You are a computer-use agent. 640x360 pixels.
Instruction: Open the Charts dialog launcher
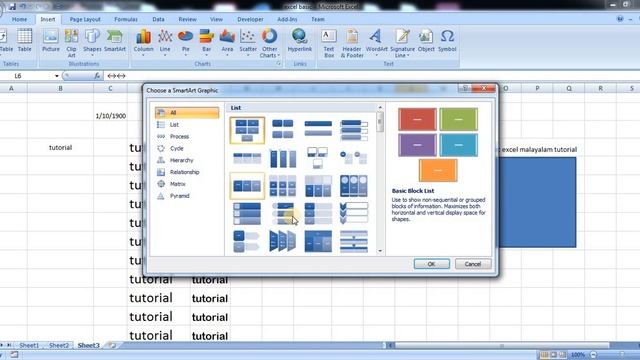click(279, 64)
